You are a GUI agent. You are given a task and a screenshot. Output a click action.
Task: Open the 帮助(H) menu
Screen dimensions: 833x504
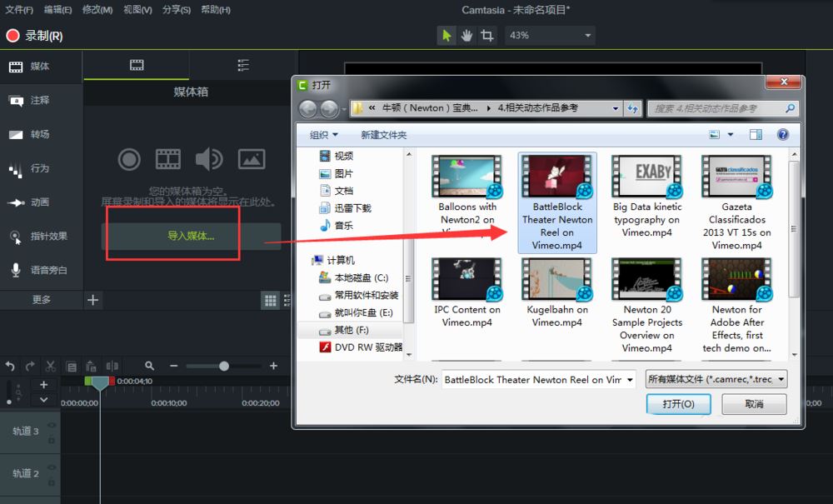click(216, 9)
